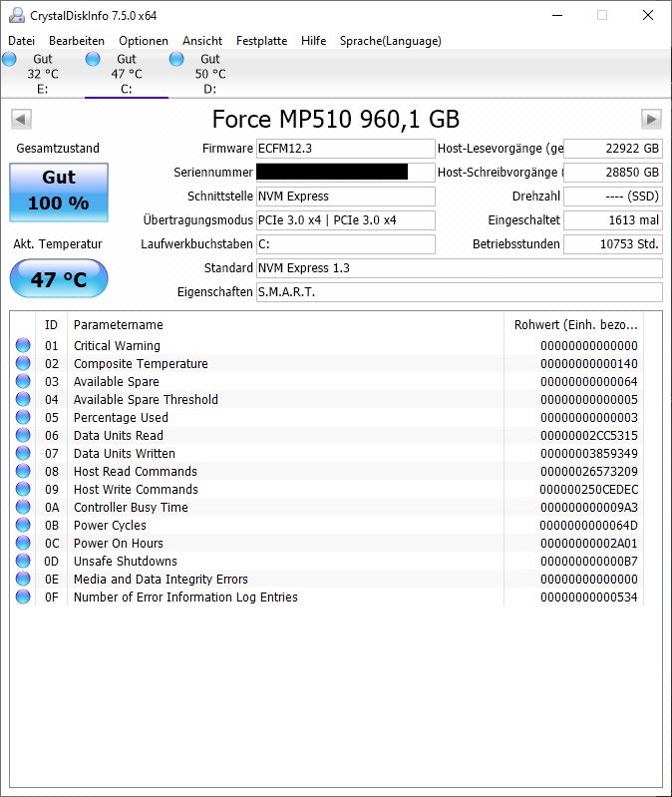Click the Gut 100 % health status button
Viewport: 672px width, 797px height.
pyautogui.click(x=59, y=193)
